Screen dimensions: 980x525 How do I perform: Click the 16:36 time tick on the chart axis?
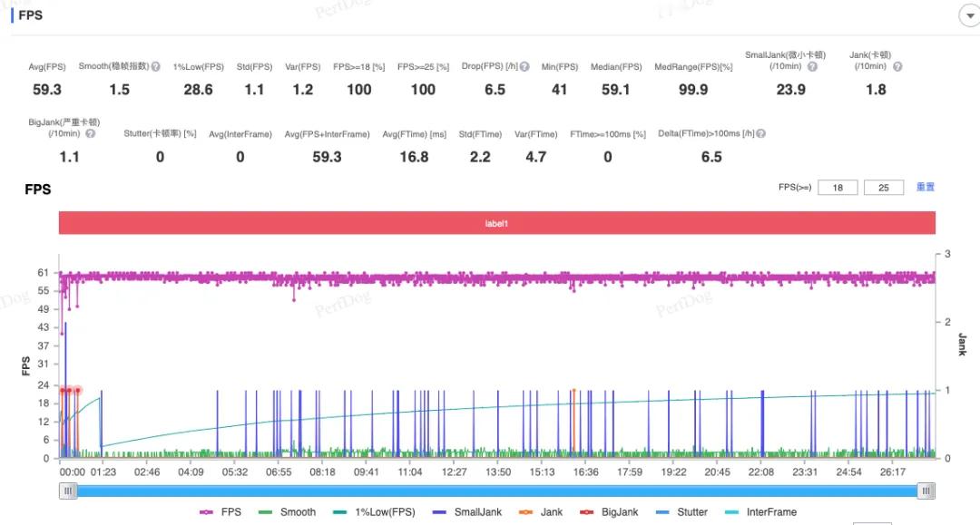coord(585,472)
